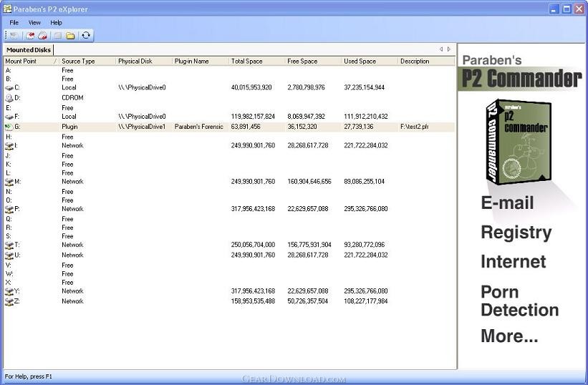Screen dimensions: 588x385
Task: Click total space value 158,953,535,488
Action: point(253,301)
